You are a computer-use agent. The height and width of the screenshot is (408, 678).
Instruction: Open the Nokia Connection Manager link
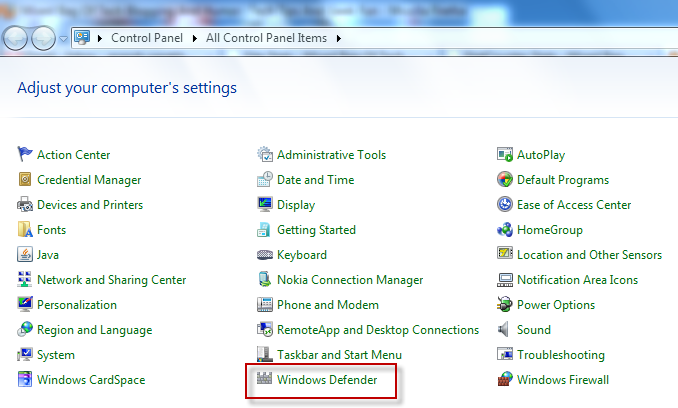point(350,280)
